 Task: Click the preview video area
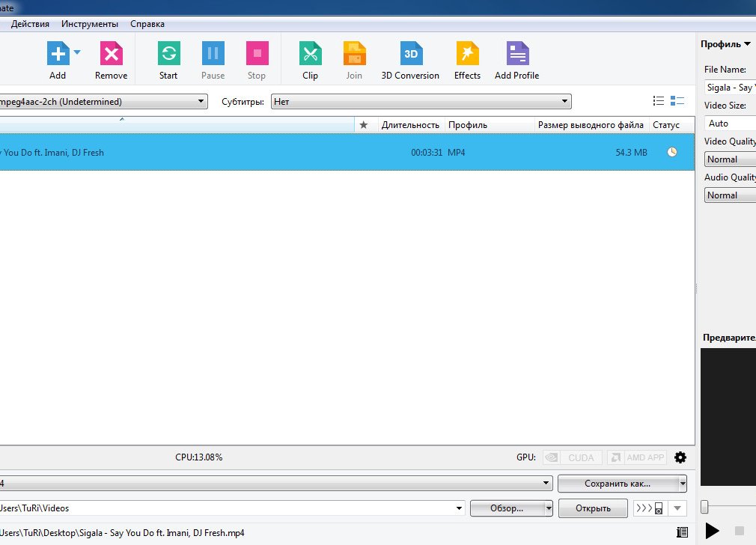[x=728, y=417]
